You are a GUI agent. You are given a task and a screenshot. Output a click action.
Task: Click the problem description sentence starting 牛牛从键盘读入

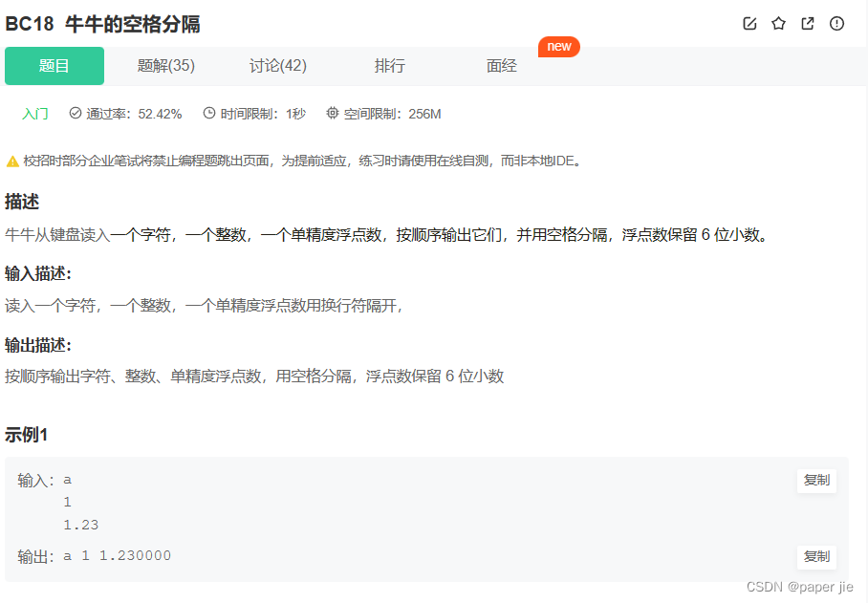[386, 234]
